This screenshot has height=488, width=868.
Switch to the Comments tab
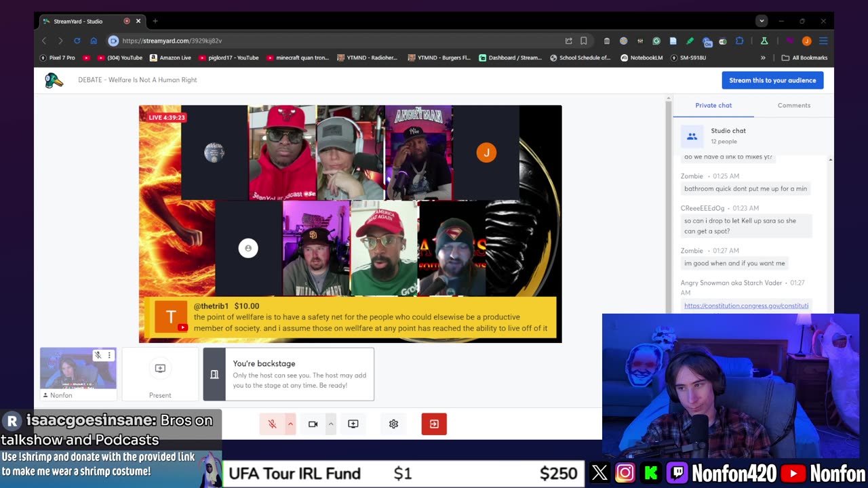tap(794, 105)
